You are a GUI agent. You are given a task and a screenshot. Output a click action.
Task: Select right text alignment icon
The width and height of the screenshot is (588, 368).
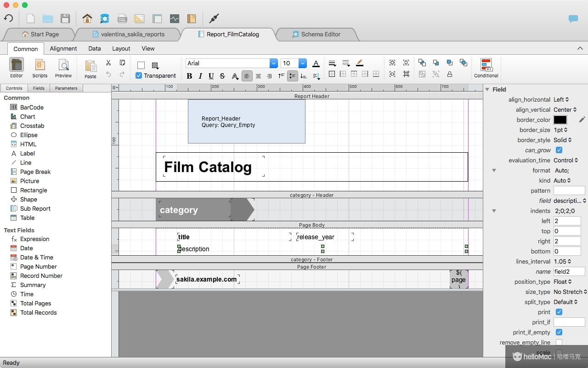(269, 76)
